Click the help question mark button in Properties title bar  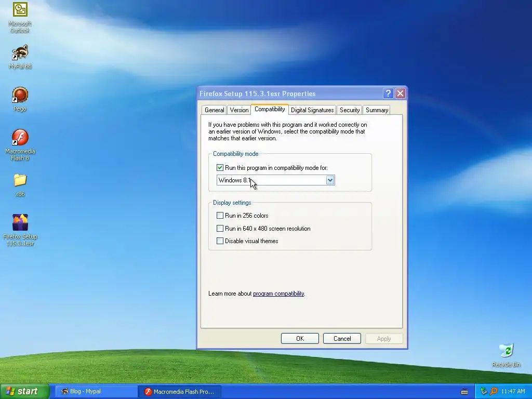click(388, 94)
